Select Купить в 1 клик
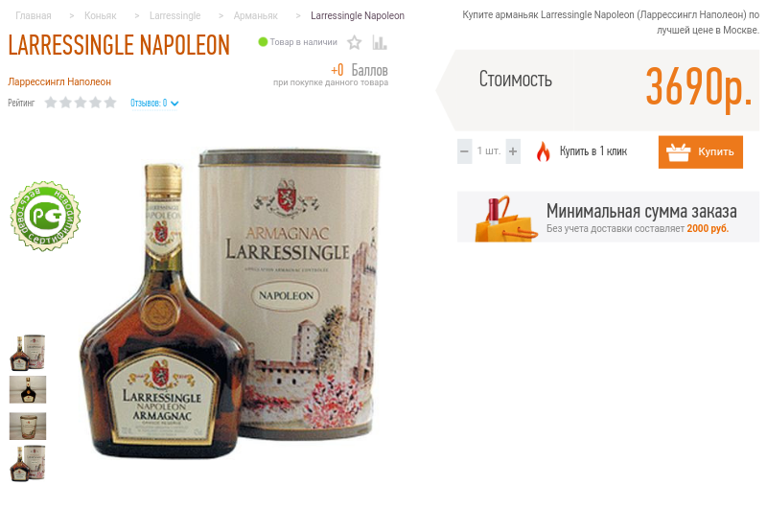 593,151
